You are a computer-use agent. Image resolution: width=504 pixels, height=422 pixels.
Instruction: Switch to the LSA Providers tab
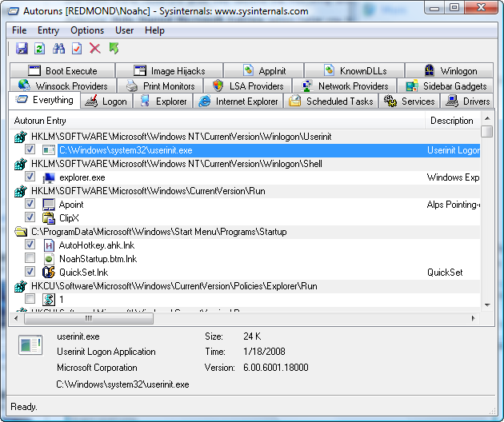248,86
